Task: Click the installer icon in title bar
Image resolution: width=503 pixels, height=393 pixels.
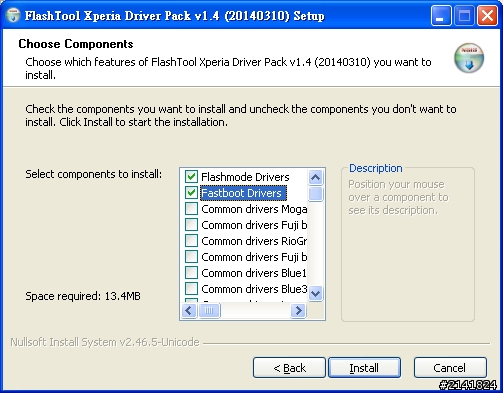Action: pyautogui.click(x=13, y=15)
